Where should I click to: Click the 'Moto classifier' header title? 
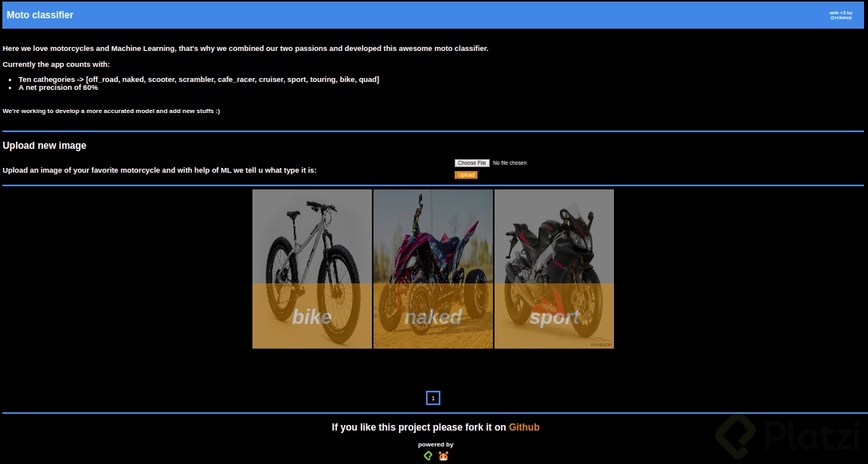(x=40, y=14)
